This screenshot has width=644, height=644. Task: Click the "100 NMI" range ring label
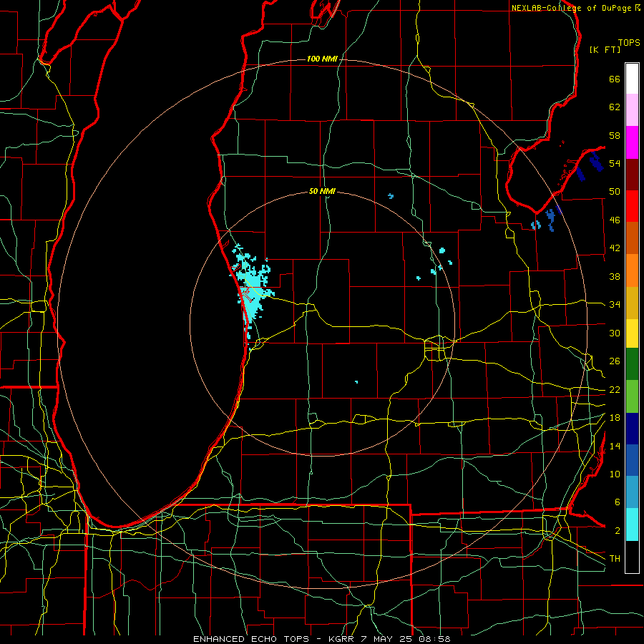coord(322,59)
